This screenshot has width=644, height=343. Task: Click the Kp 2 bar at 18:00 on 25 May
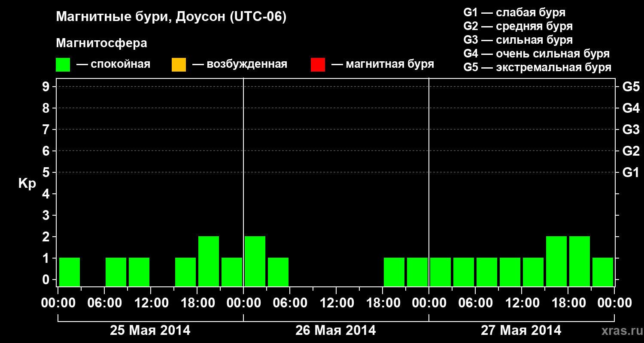(209, 261)
